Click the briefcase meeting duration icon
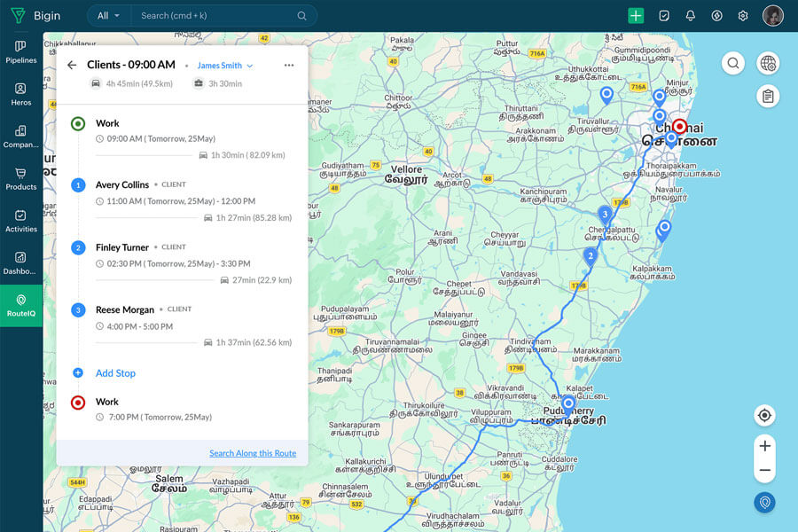 click(199, 83)
